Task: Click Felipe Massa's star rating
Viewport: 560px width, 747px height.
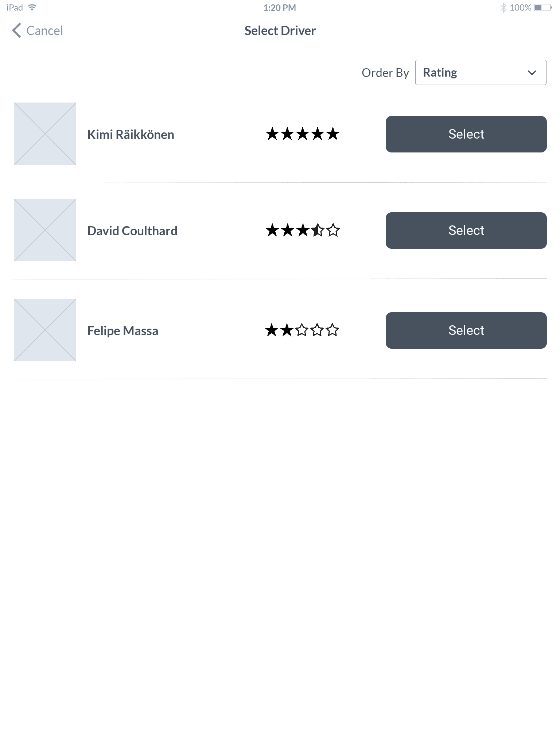Action: tap(302, 330)
